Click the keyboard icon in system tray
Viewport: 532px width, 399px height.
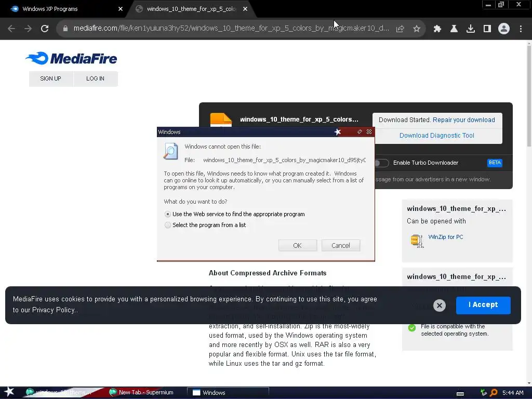pyautogui.click(x=460, y=393)
